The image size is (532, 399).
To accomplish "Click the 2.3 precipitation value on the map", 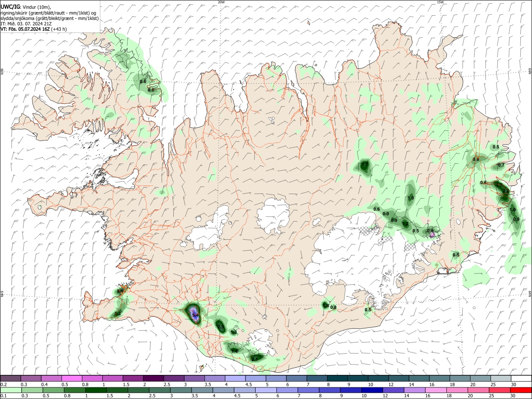I will [221, 327].
